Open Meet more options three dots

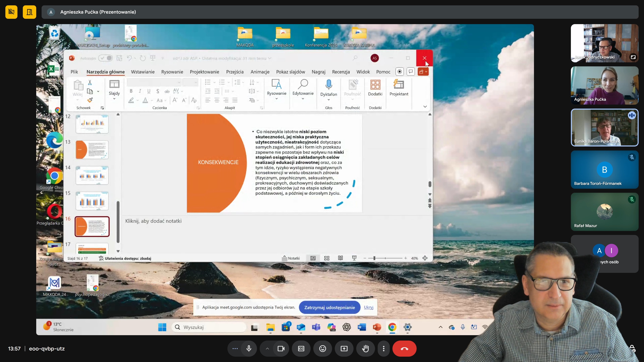[384, 349]
